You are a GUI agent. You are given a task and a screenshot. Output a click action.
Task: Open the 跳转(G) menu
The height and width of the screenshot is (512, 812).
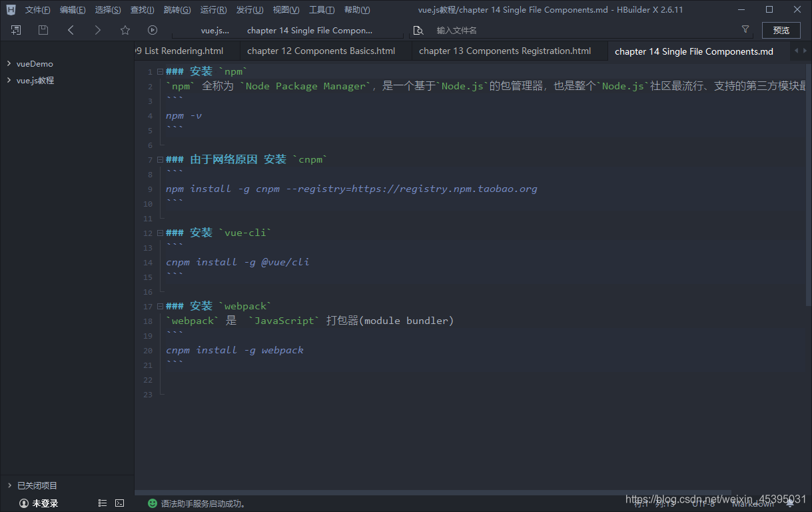coord(177,10)
